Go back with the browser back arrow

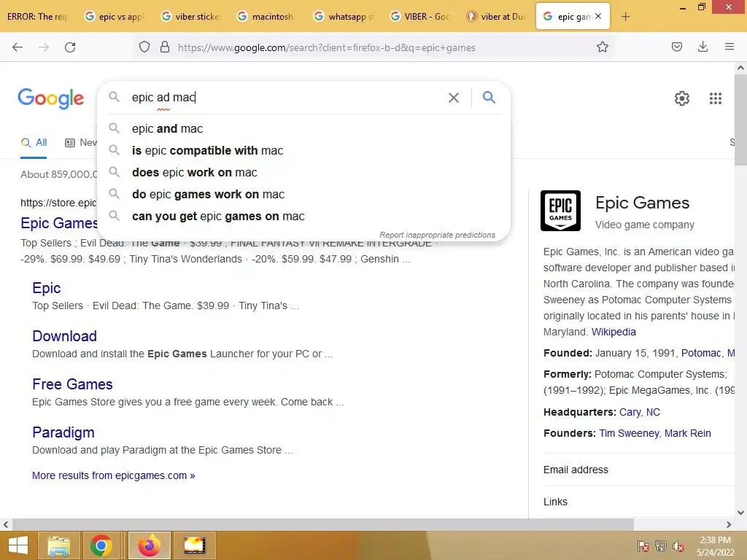(18, 47)
